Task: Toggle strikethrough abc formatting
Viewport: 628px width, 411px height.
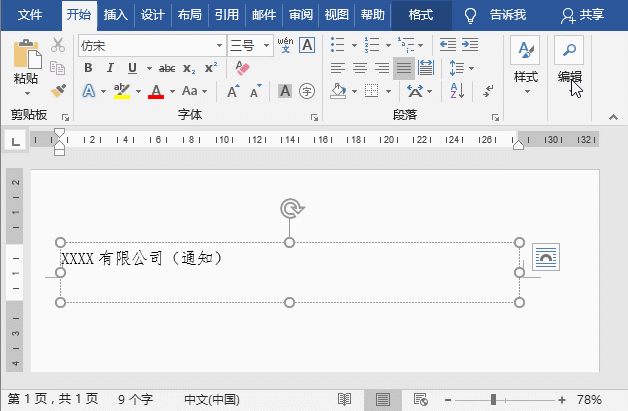Action: [x=167, y=68]
